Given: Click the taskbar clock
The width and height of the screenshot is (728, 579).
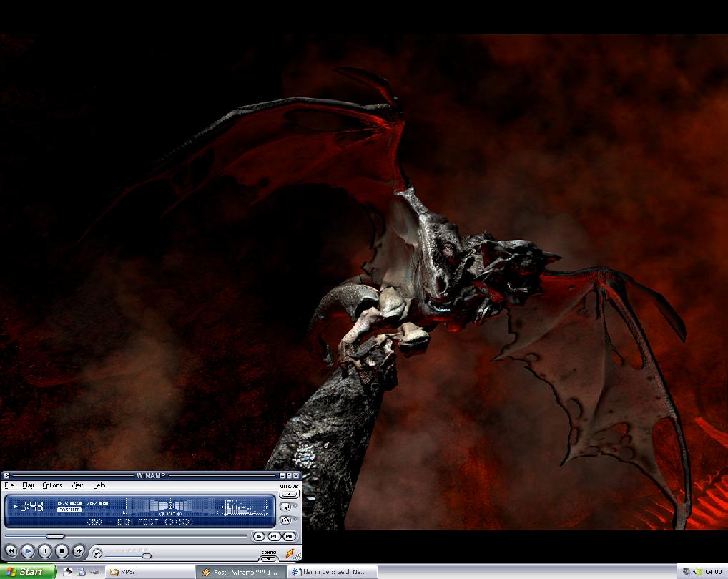Looking at the screenshot, I should [714, 572].
